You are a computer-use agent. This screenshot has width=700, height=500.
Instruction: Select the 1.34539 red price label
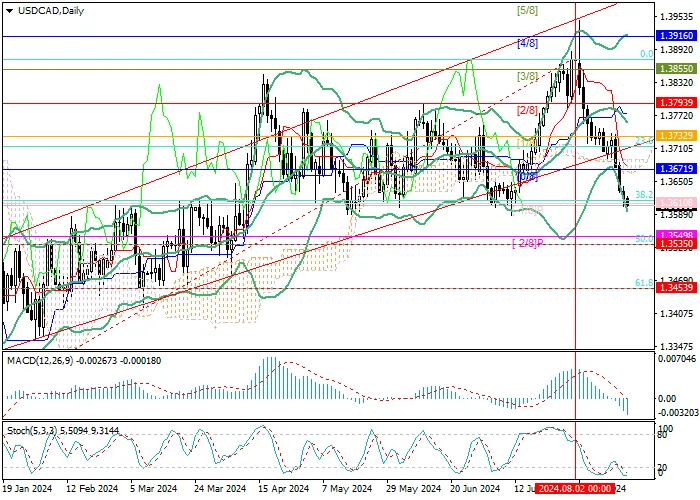677,288
